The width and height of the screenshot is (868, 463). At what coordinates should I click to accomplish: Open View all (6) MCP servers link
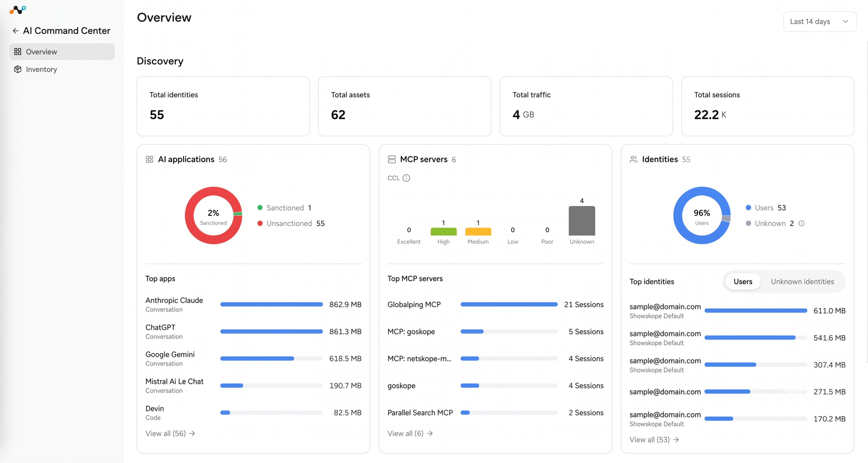[x=410, y=433]
